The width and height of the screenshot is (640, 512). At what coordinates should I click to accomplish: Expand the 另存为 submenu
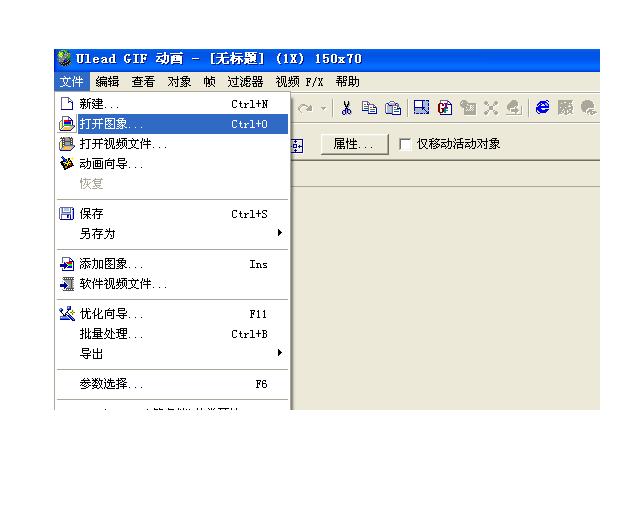(173, 234)
